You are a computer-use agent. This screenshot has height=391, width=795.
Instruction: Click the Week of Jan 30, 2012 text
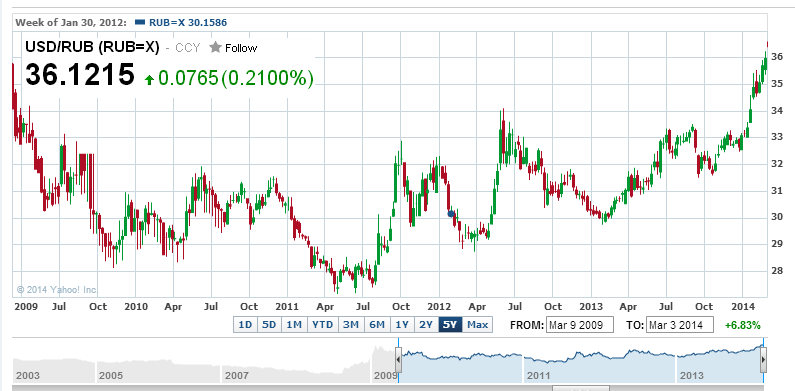pyautogui.click(x=71, y=22)
